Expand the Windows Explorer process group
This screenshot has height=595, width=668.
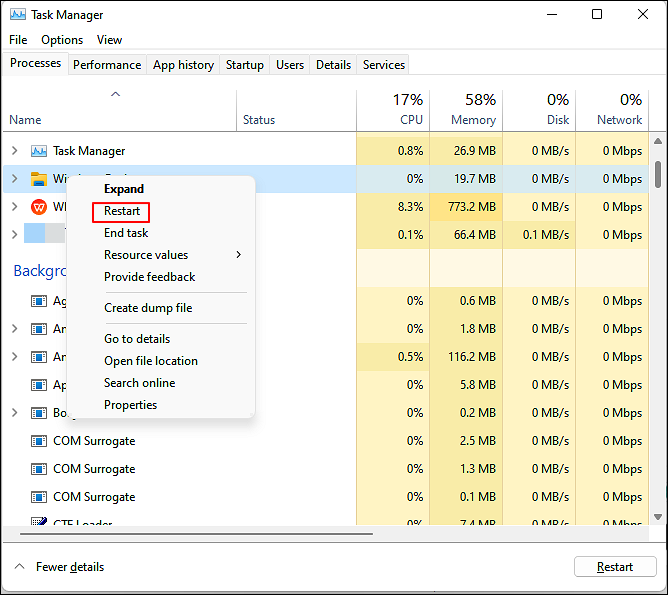pyautogui.click(x=14, y=179)
